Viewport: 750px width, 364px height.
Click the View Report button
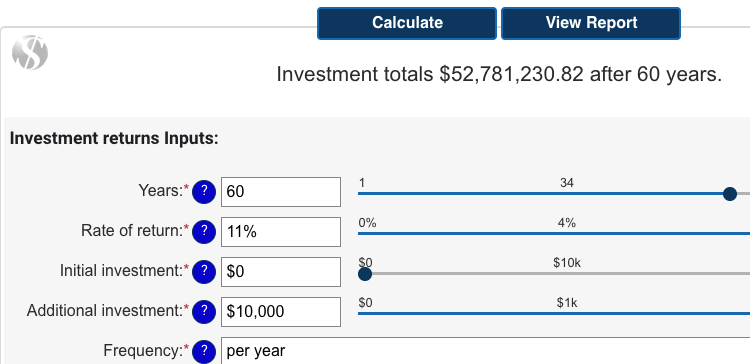click(x=591, y=23)
